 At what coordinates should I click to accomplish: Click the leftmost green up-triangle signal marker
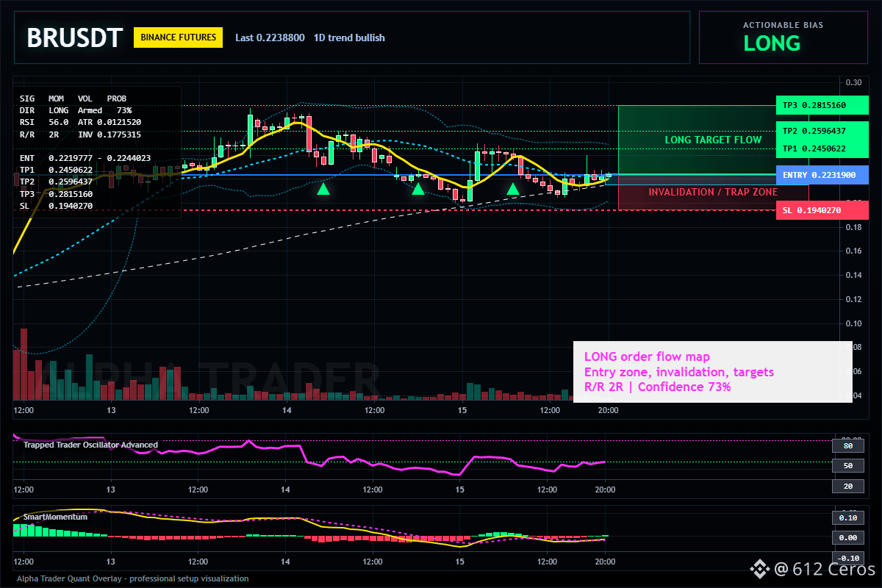coord(323,189)
